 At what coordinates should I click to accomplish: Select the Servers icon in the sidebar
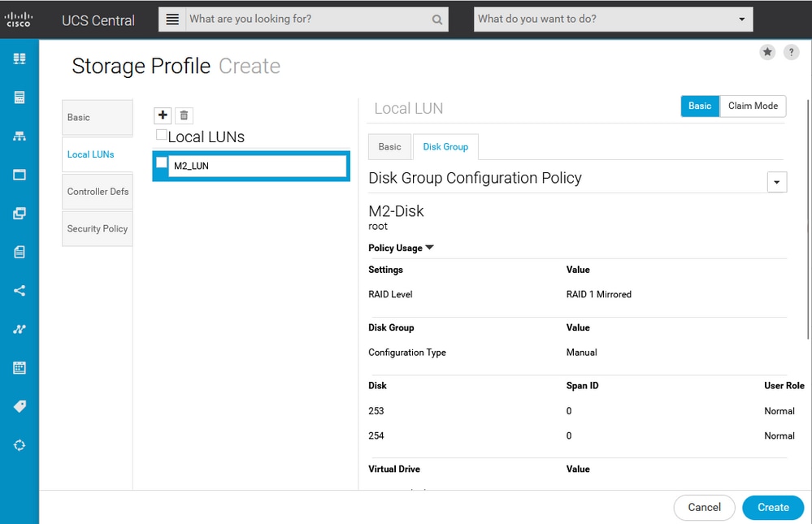coord(19,97)
